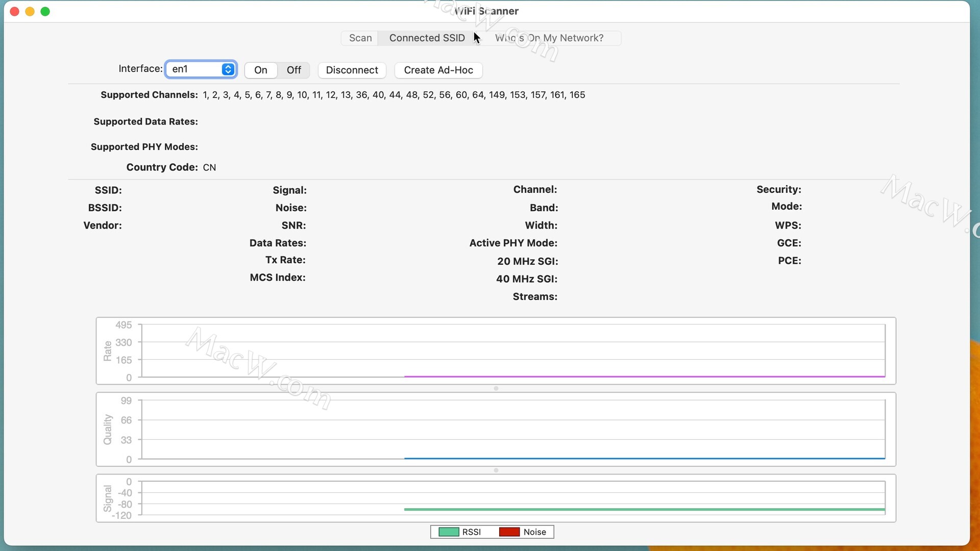Minimize the window with the yellow button
The image size is (980, 551).
(x=30, y=11)
